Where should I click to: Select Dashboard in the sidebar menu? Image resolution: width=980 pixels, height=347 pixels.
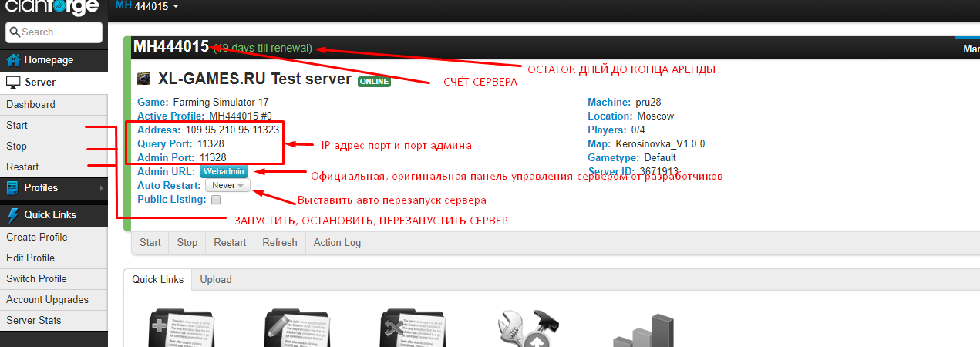[31, 104]
